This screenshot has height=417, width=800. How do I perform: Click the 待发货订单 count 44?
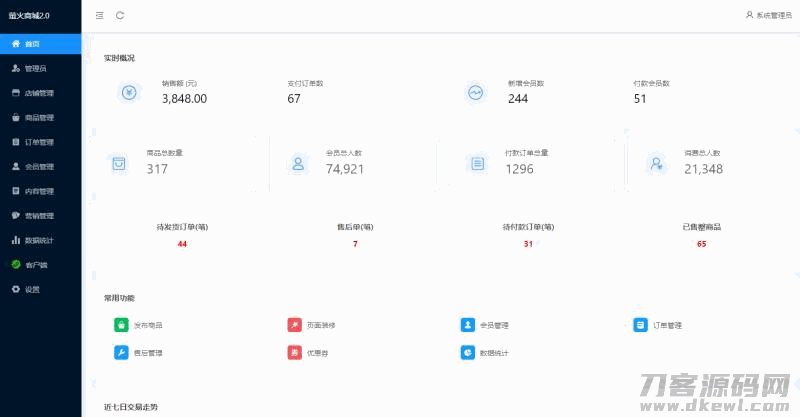click(x=182, y=244)
